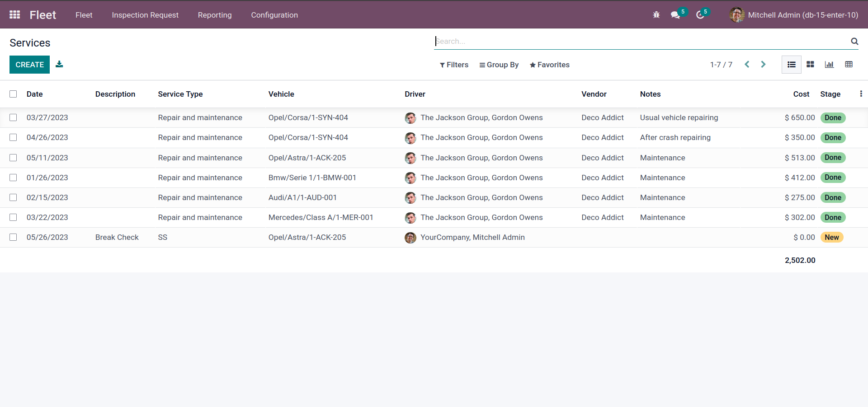
Task: Expand the Group By dropdown
Action: [499, 65]
